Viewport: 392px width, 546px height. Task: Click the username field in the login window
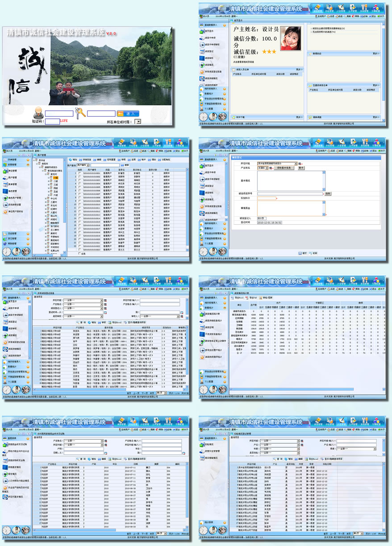click(59, 113)
